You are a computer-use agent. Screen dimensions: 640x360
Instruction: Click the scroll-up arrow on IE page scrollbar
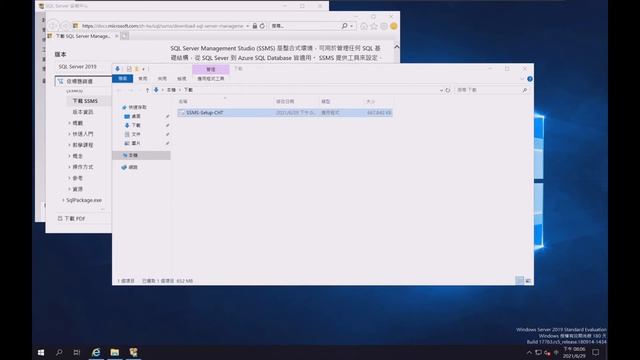pyautogui.click(x=396, y=47)
